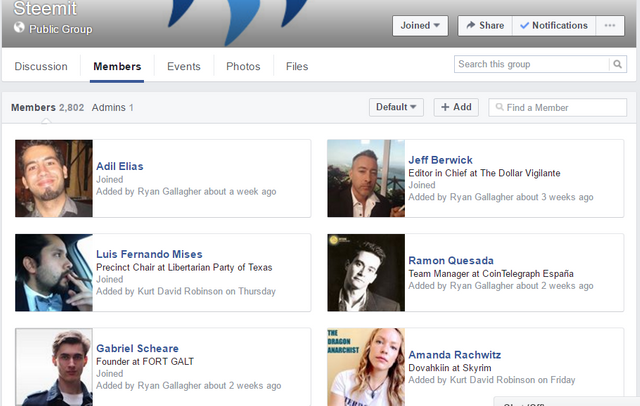Open Luis Fernando Mises profile link

[x=149, y=254]
